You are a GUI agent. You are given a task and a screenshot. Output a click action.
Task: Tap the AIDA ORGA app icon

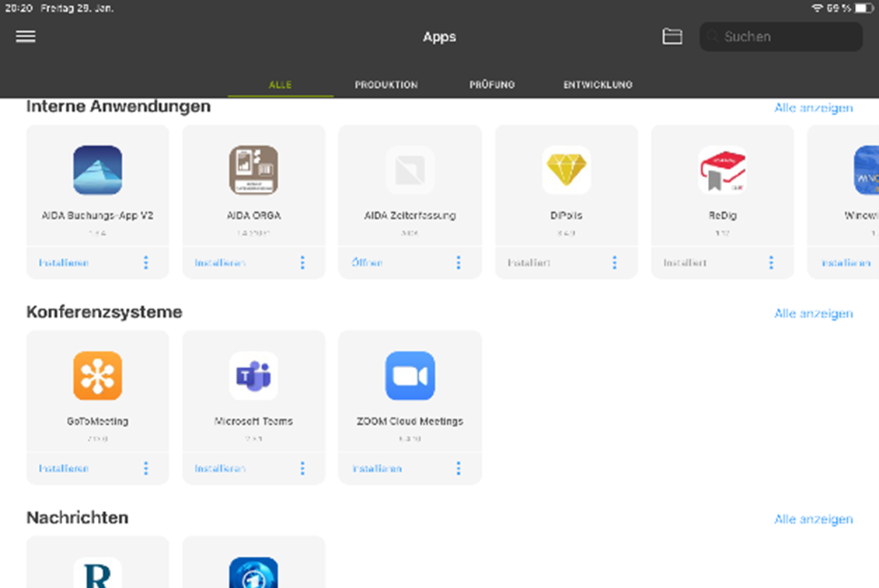253,170
